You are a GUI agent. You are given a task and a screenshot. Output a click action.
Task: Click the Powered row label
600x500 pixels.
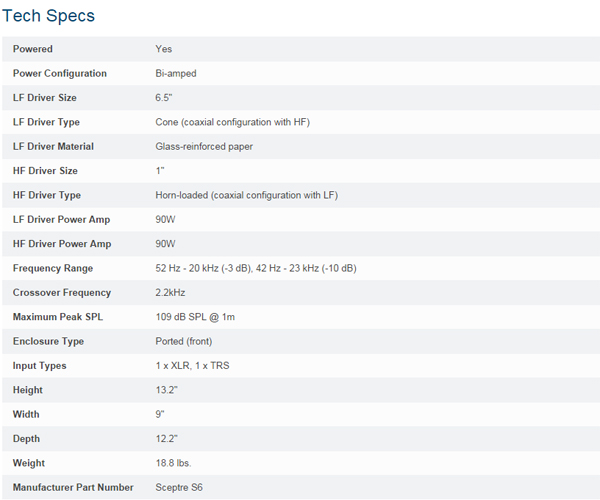33,49
